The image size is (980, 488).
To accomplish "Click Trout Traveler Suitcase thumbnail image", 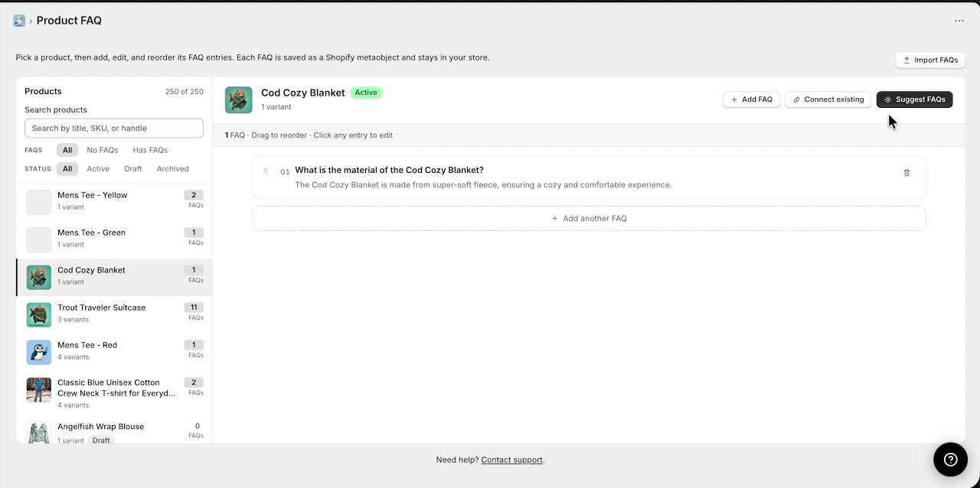I will (39, 314).
